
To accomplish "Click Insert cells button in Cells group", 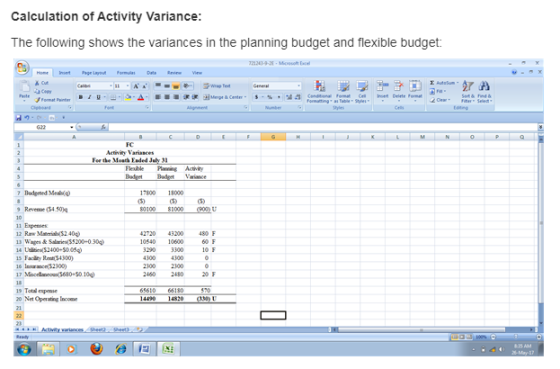I will 382,92.
